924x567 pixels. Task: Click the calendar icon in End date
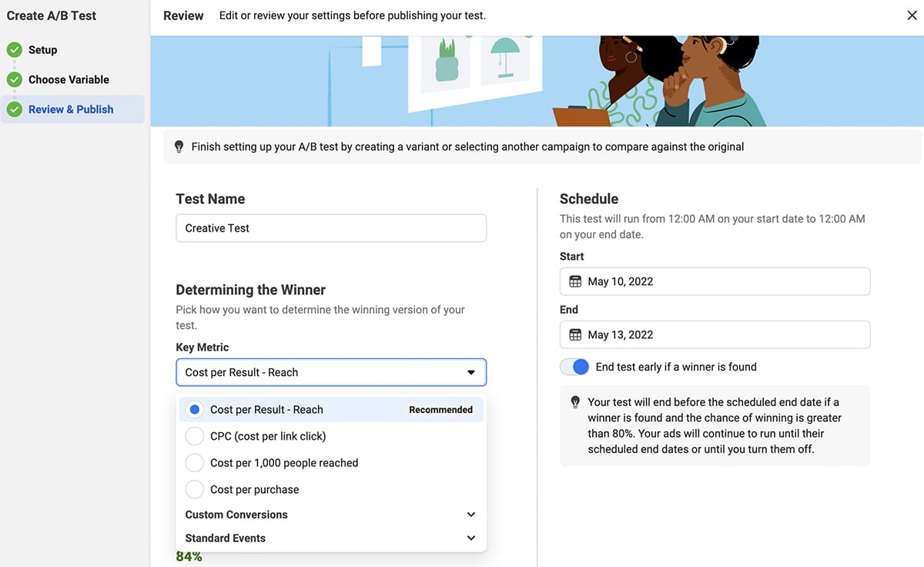pos(575,334)
